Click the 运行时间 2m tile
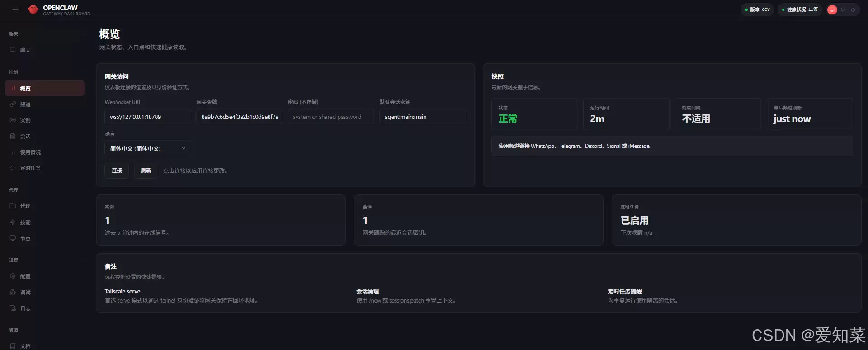 [626, 114]
